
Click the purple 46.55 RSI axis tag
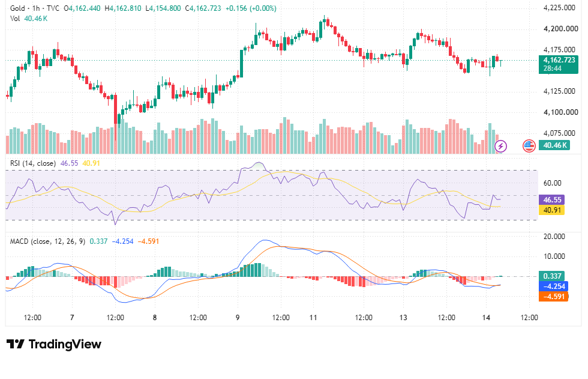551,199
